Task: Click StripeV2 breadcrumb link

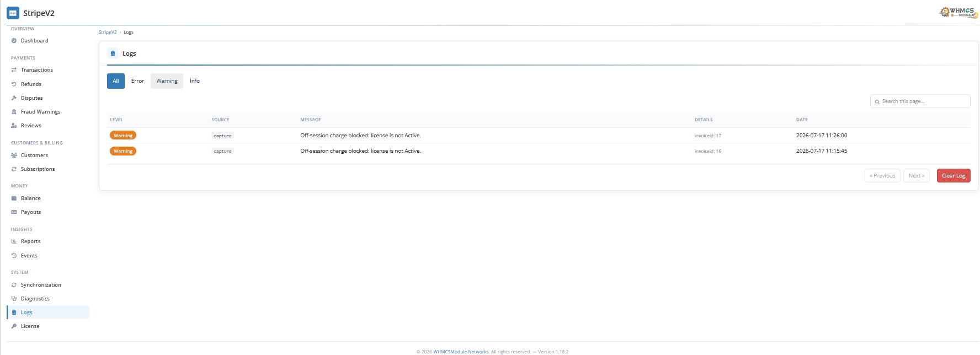Action: click(108, 32)
